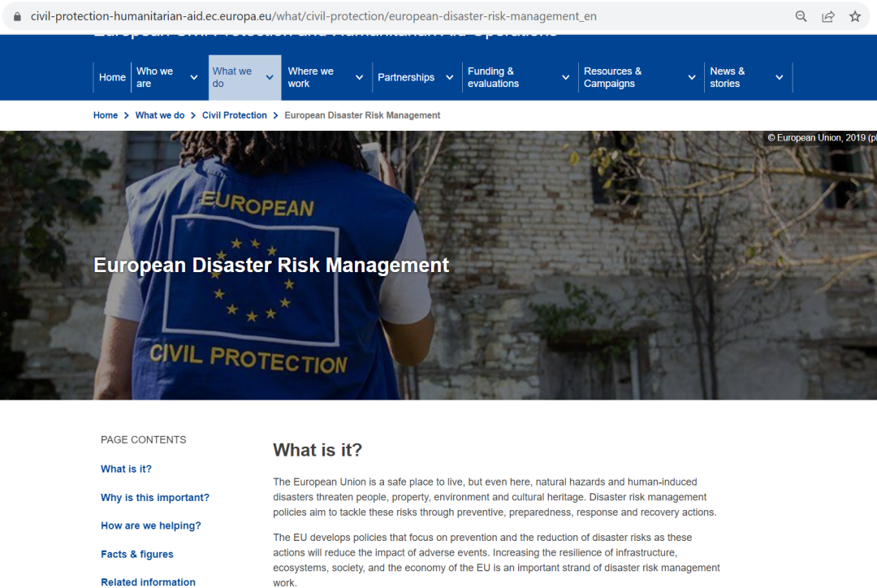Bookmark this page with the star icon
The height and width of the screenshot is (588, 877).
(x=854, y=16)
